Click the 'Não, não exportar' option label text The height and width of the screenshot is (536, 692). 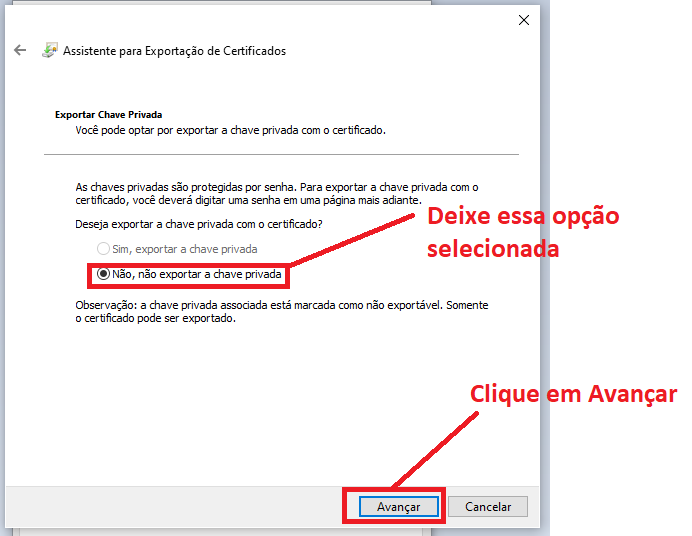click(x=197, y=273)
